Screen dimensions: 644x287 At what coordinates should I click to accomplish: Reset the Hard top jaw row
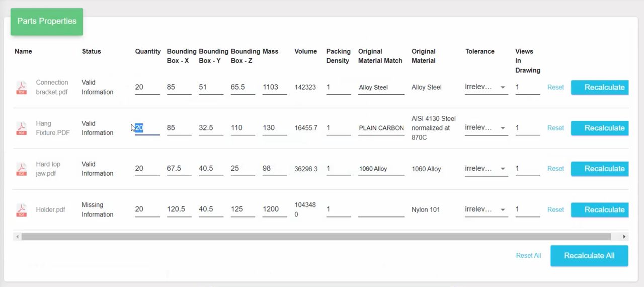tap(555, 169)
